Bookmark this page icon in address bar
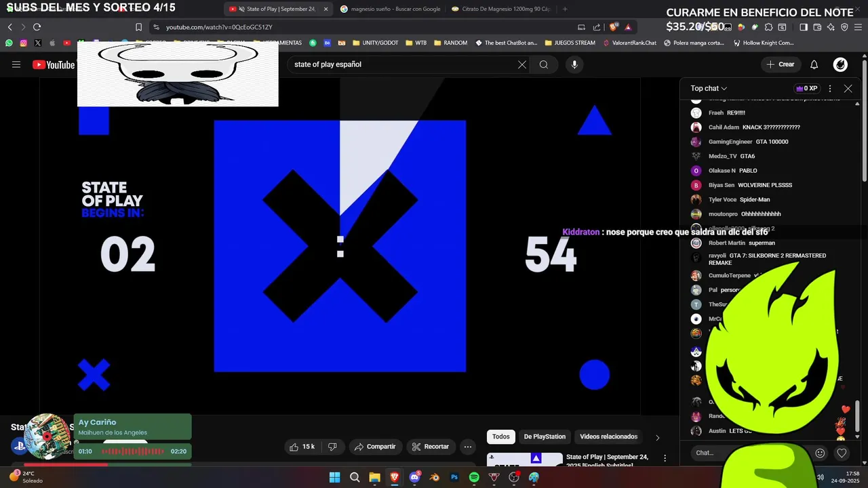Viewport: 868px width, 488px height. (138, 27)
